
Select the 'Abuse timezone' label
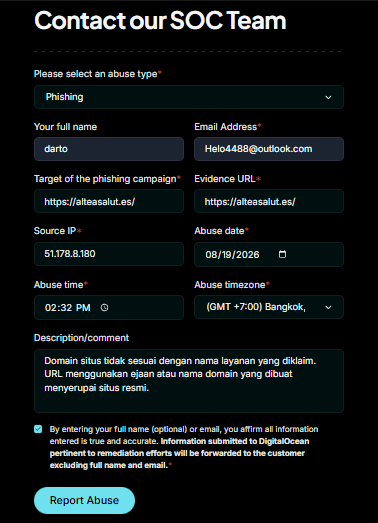point(232,285)
